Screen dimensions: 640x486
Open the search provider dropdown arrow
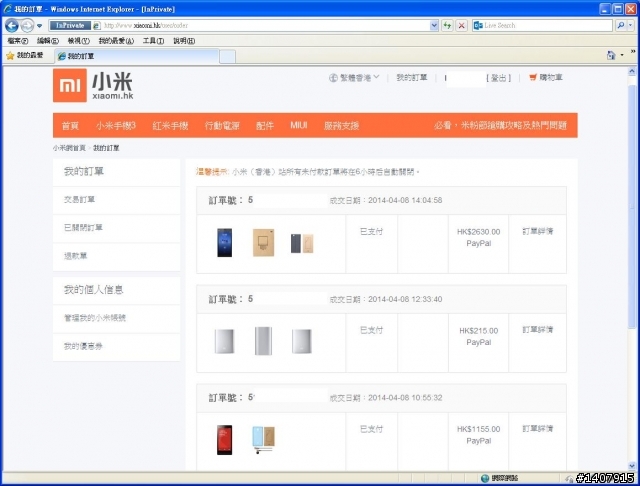631,25
